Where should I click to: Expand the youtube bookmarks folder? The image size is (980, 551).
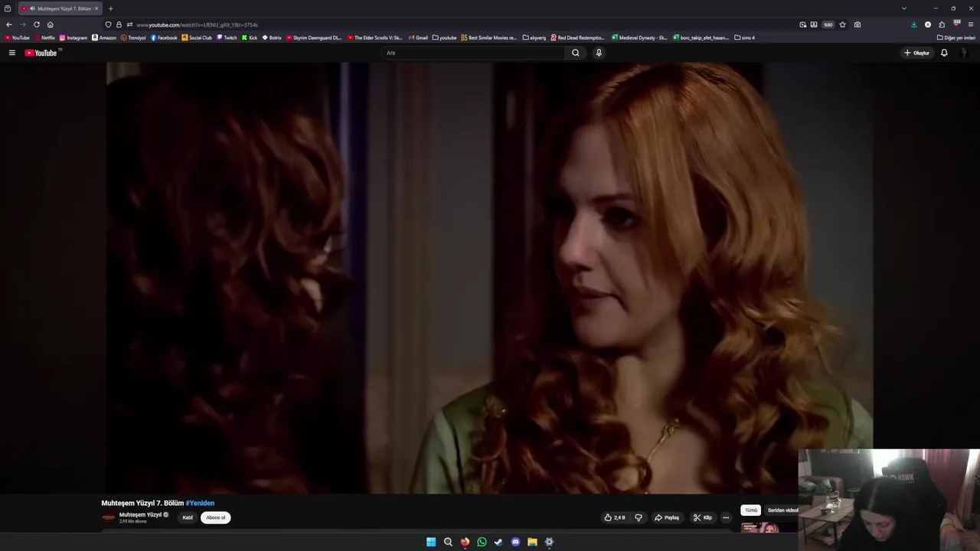click(444, 37)
